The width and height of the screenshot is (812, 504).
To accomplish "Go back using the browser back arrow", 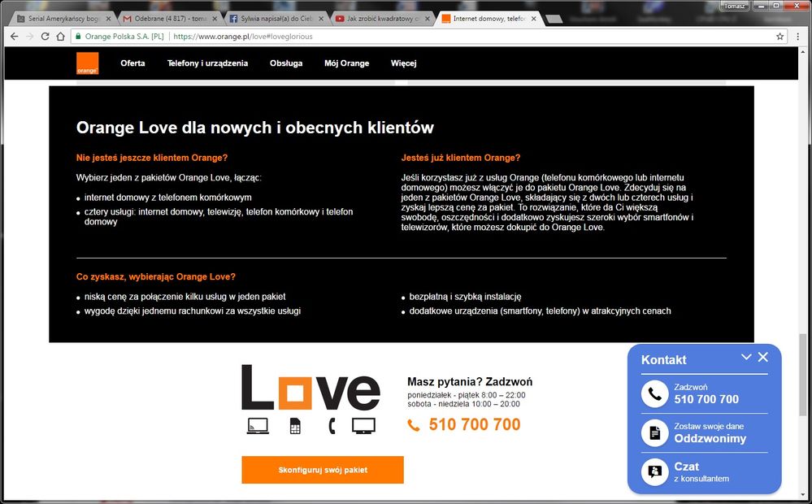I will point(14,37).
